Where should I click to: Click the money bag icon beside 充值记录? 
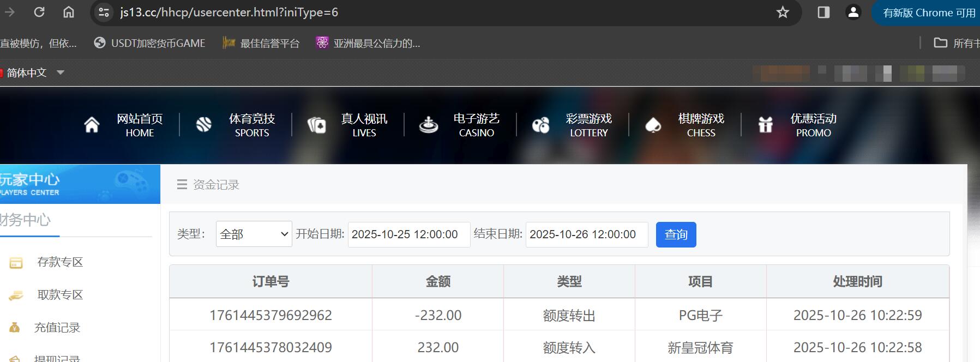pos(15,328)
